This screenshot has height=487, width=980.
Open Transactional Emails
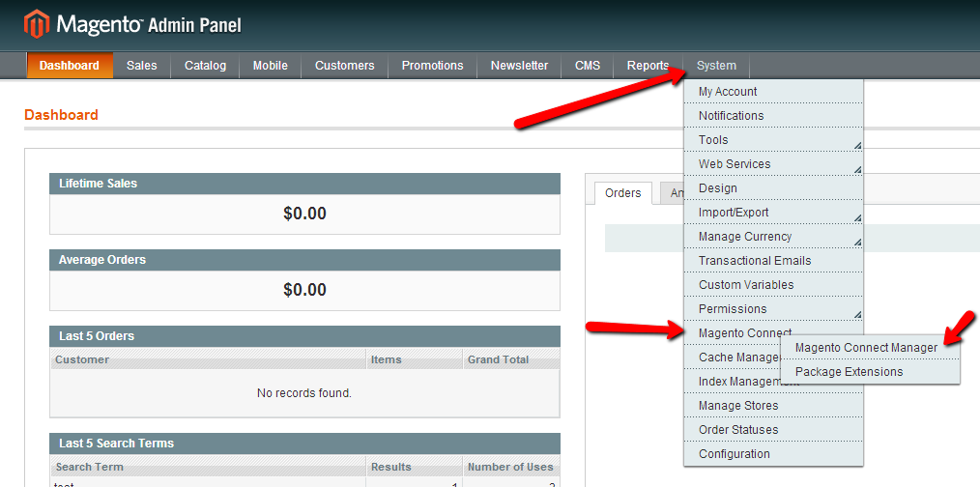click(774, 261)
